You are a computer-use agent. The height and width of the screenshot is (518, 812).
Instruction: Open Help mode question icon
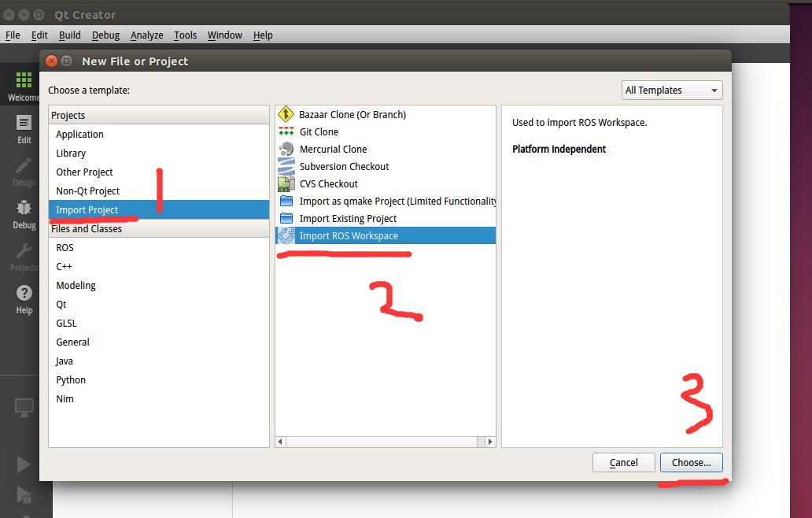pos(24,293)
